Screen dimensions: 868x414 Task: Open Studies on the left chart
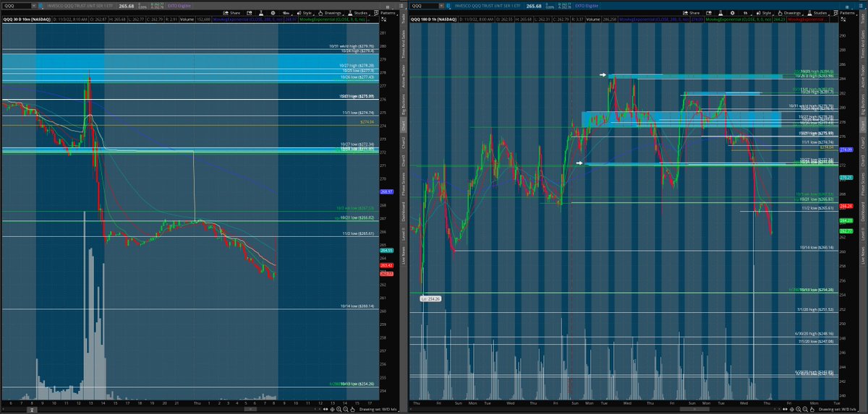point(359,13)
